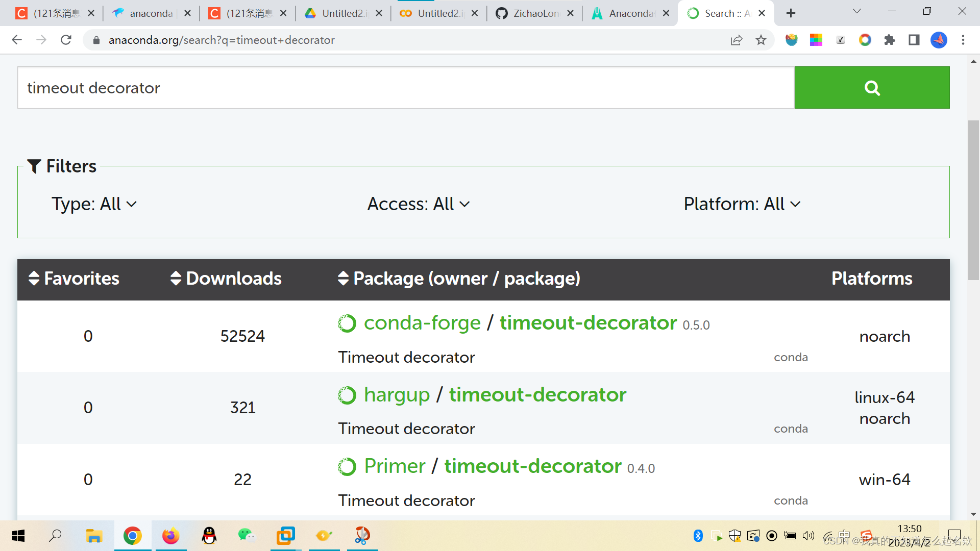Open the conda-forge timeout-decorator package link
The height and width of the screenshot is (551, 980).
[x=588, y=323]
